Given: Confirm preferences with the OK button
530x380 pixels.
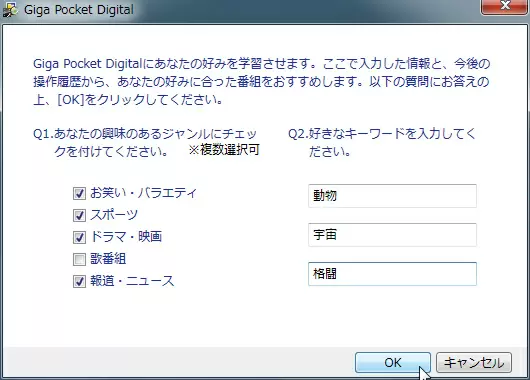Looking at the screenshot, I should pos(393,362).
